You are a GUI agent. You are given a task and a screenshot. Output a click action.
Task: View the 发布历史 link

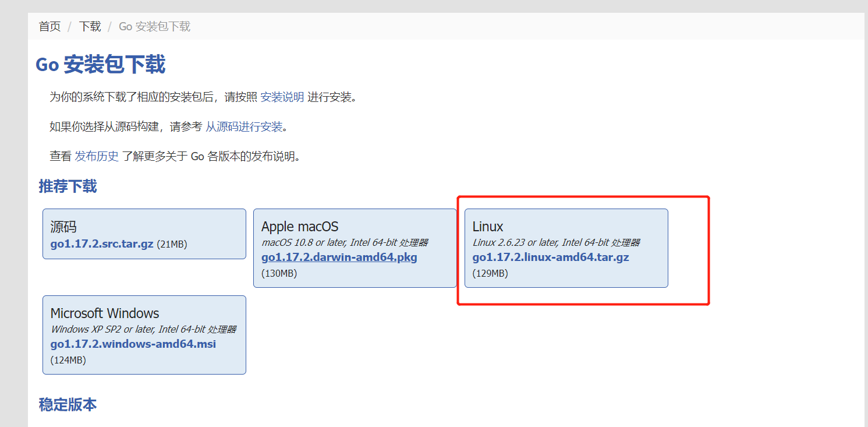point(97,156)
